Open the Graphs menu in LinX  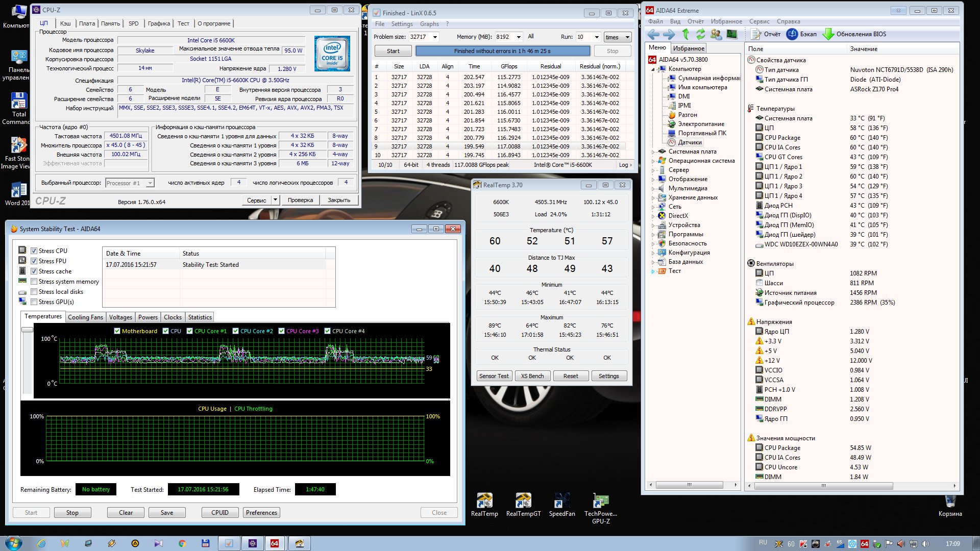429,24
